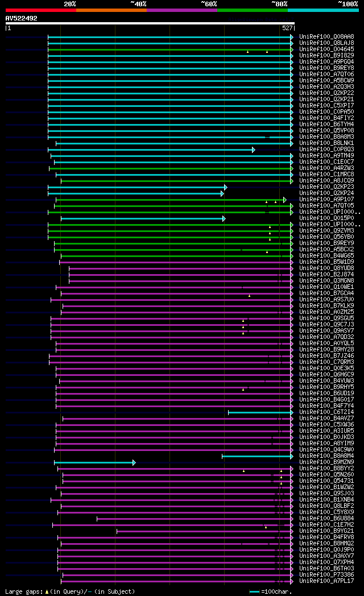Open hit UniRef100_Q08AA8
The width and height of the screenshot is (364, 596).
pos(326,37)
